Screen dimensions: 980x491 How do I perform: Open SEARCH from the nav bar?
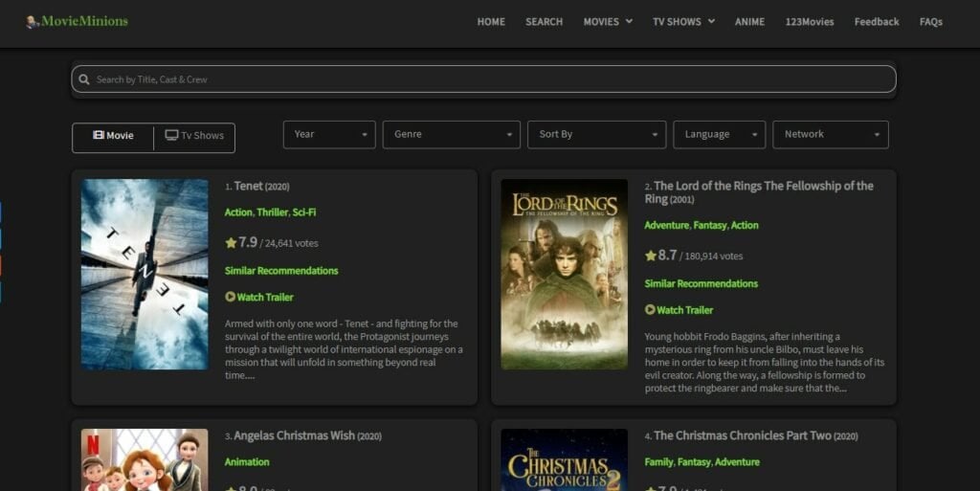(x=545, y=22)
